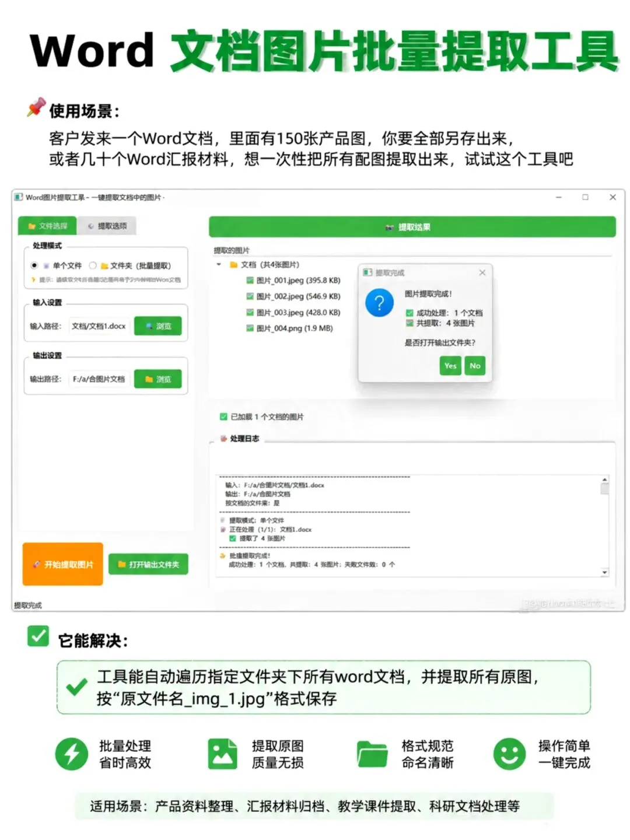Select 图片_003.jpeg in the tree
The height and width of the screenshot is (840, 630).
click(293, 313)
